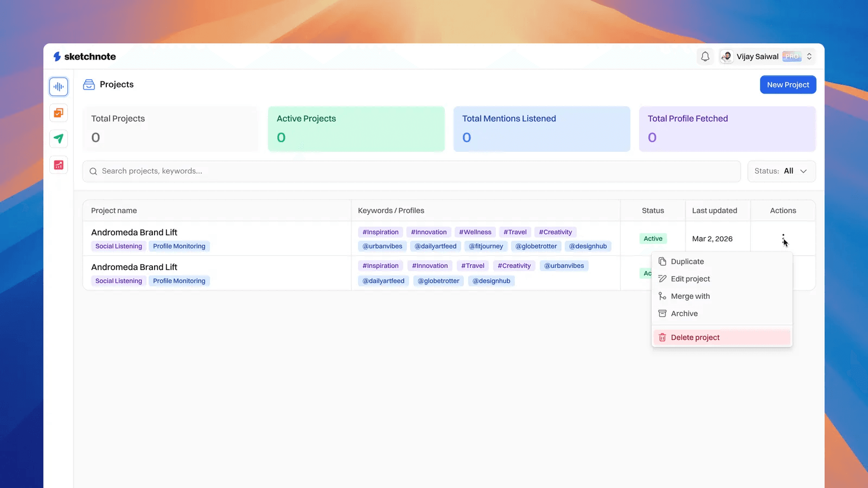Click the Active Projects card
868x488 pixels.
pos(356,129)
